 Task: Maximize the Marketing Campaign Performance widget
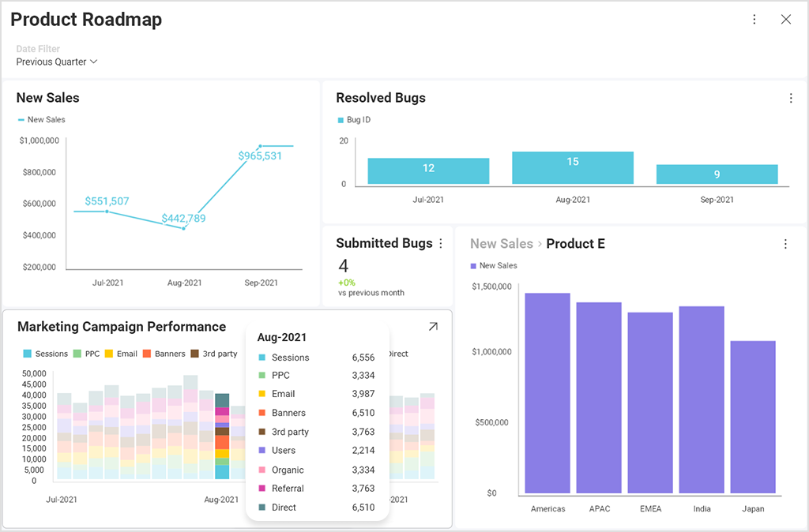click(433, 325)
